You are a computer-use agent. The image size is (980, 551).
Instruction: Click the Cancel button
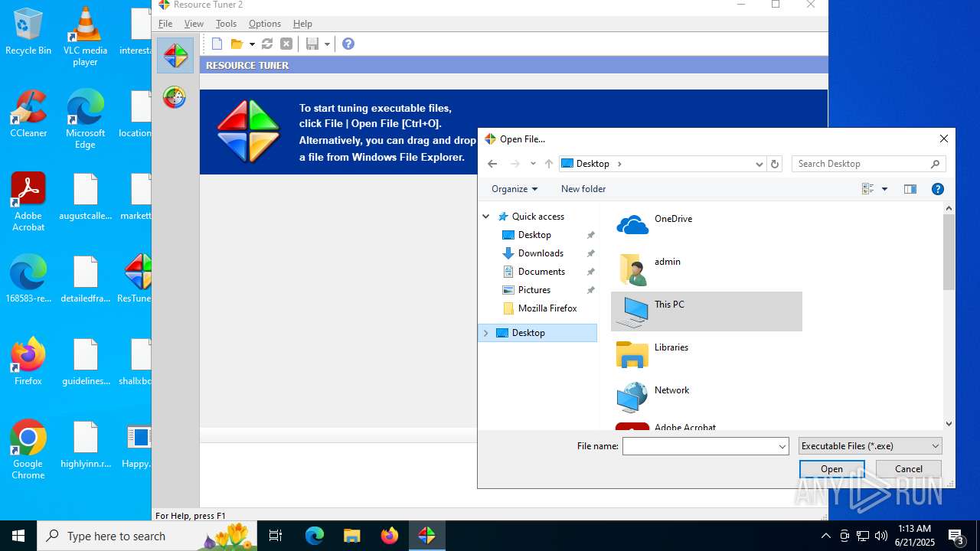click(909, 469)
